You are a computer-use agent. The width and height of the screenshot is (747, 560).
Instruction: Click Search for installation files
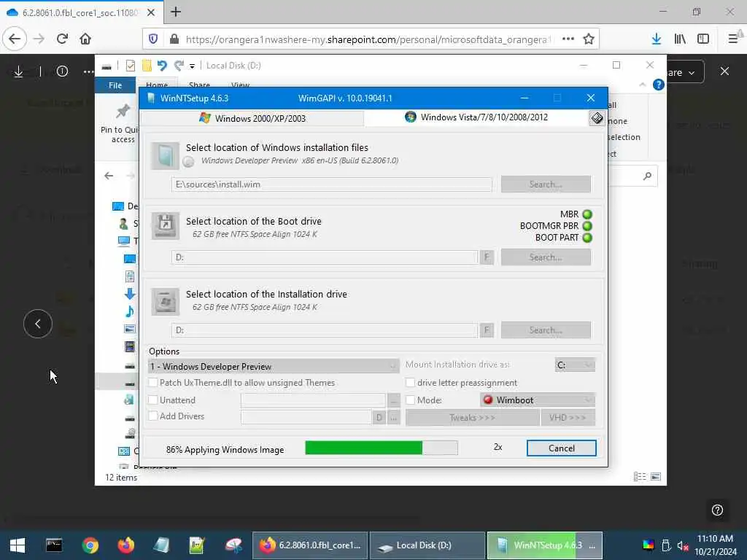pyautogui.click(x=546, y=184)
